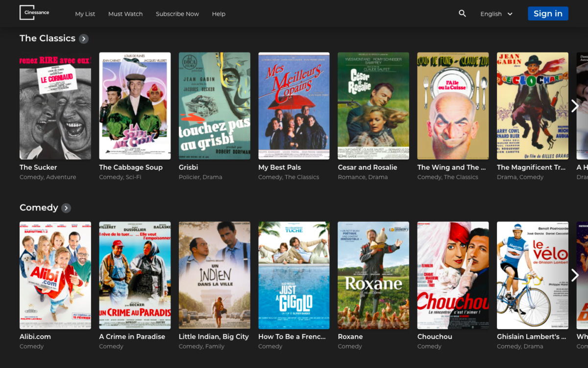Open L'Aile ou la Cuisse poster
The height and width of the screenshot is (368, 588).
(453, 106)
